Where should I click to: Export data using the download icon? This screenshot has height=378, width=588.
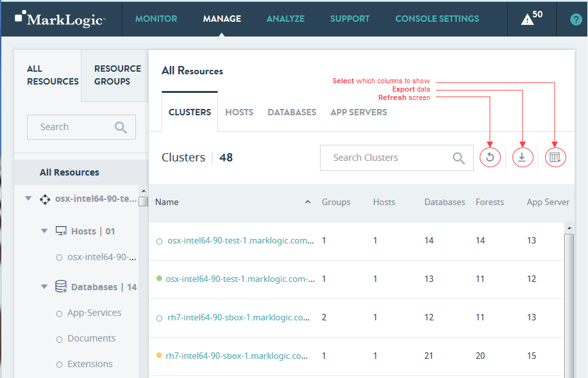point(523,157)
